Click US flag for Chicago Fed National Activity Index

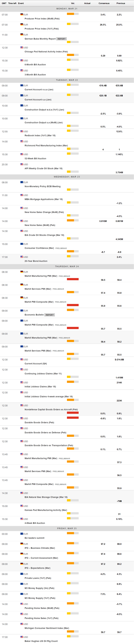22,48
